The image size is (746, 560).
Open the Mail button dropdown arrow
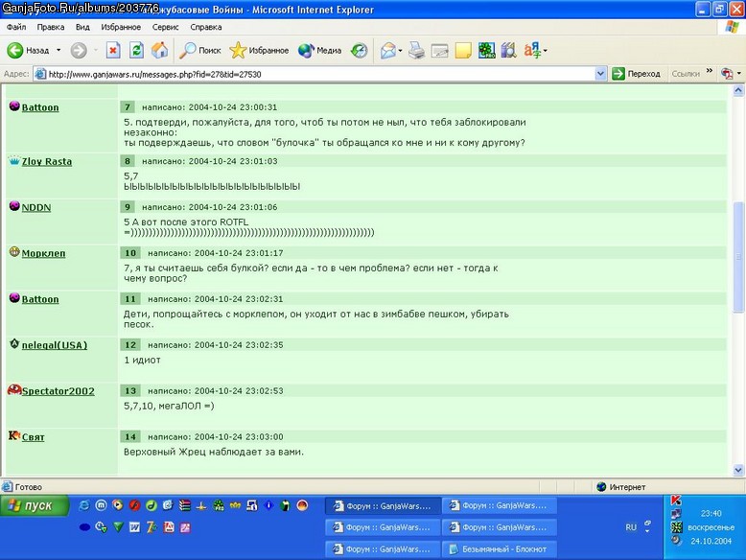pyautogui.click(x=400, y=50)
